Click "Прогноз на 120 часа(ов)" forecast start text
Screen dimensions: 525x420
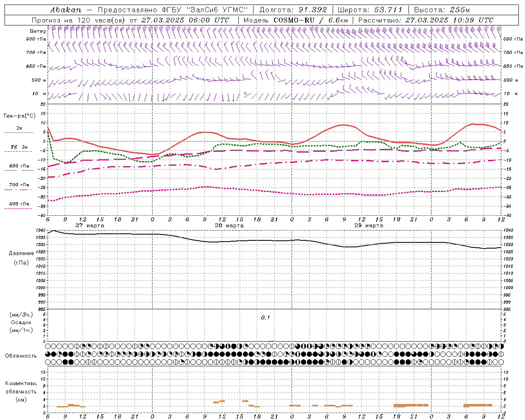click(79, 20)
